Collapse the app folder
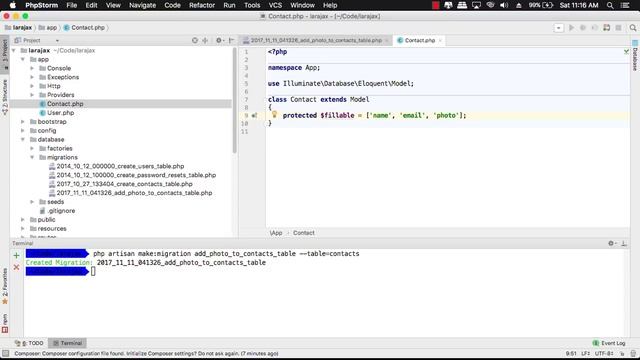The height and width of the screenshot is (360, 640). tap(23, 60)
